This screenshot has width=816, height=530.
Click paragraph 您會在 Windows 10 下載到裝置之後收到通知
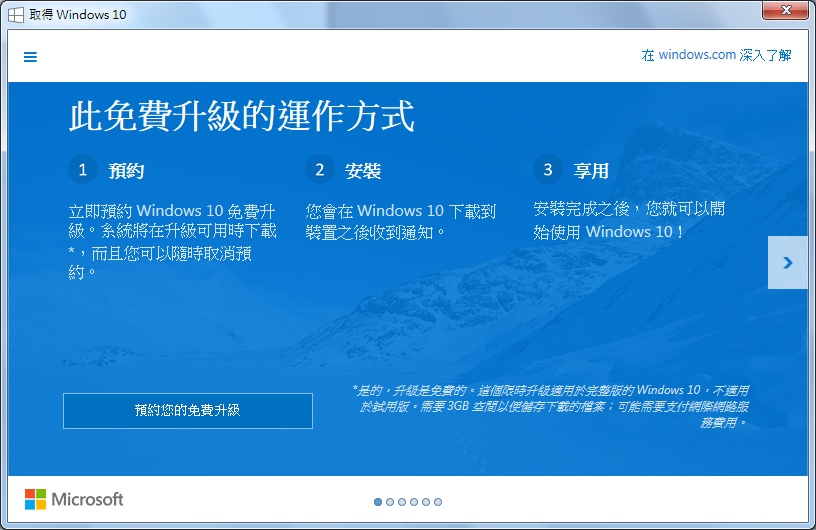[401, 222]
